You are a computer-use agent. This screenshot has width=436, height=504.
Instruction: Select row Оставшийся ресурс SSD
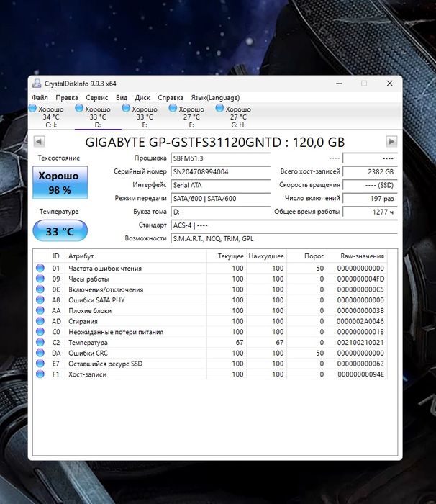point(211,364)
